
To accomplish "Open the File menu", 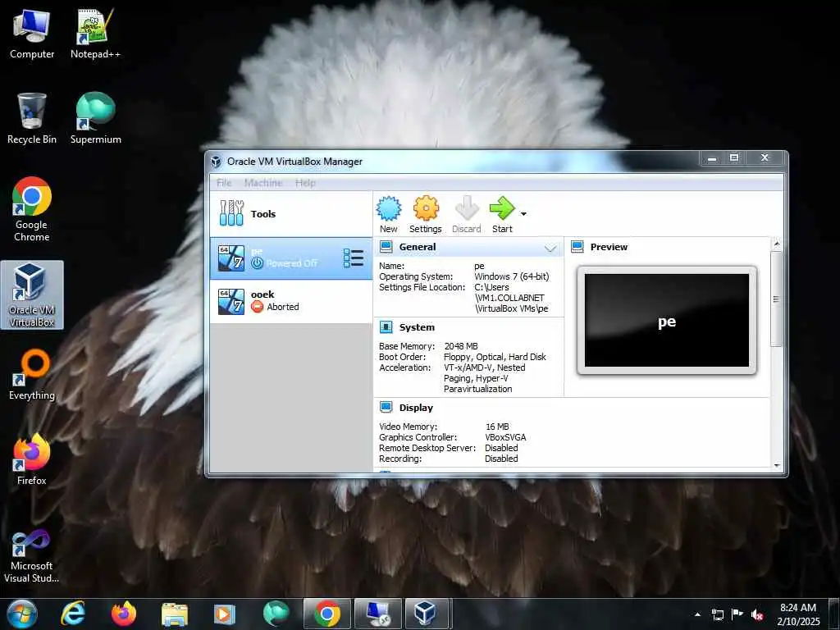I will coord(224,183).
